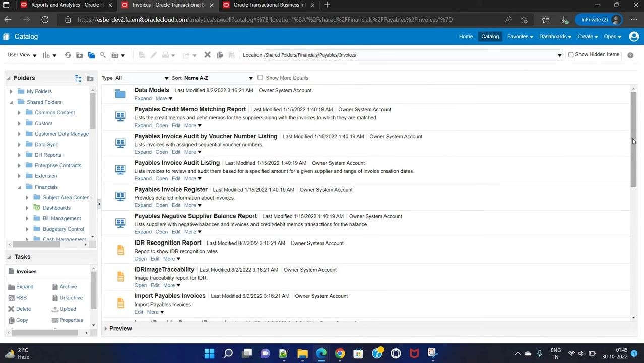Open the user profile icon in the header

pos(634,36)
